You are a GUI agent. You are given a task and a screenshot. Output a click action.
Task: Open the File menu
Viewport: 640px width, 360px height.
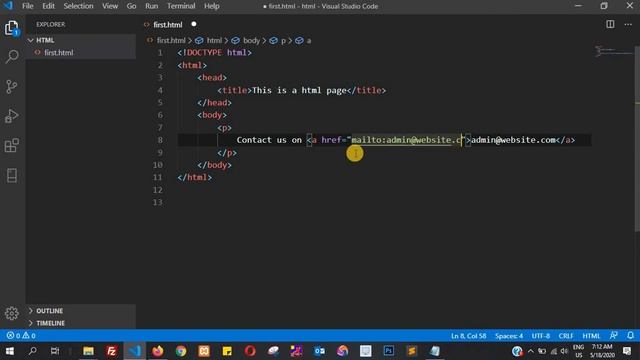coord(28,6)
